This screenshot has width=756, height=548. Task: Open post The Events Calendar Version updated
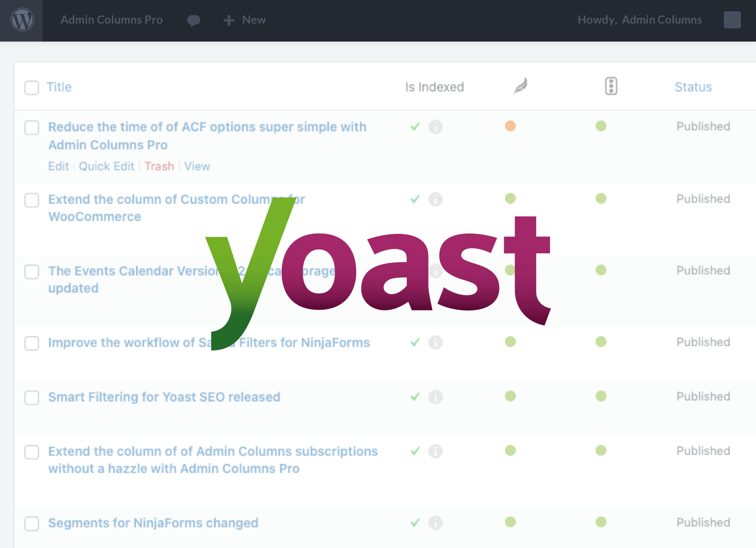coord(192,279)
